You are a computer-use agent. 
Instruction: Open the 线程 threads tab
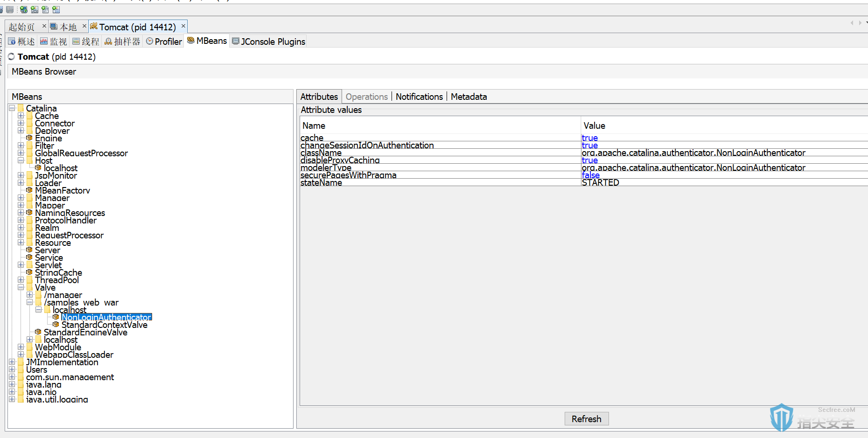[86, 42]
